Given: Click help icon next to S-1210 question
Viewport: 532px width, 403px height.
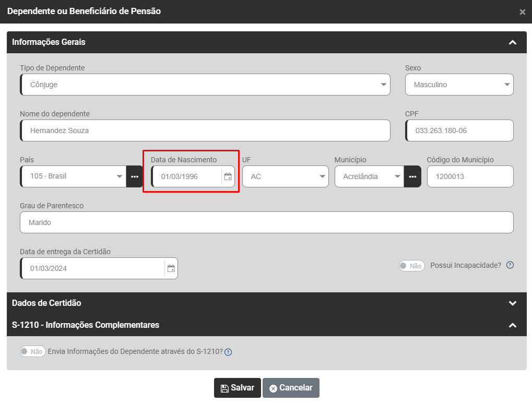Looking at the screenshot, I should [228, 352].
